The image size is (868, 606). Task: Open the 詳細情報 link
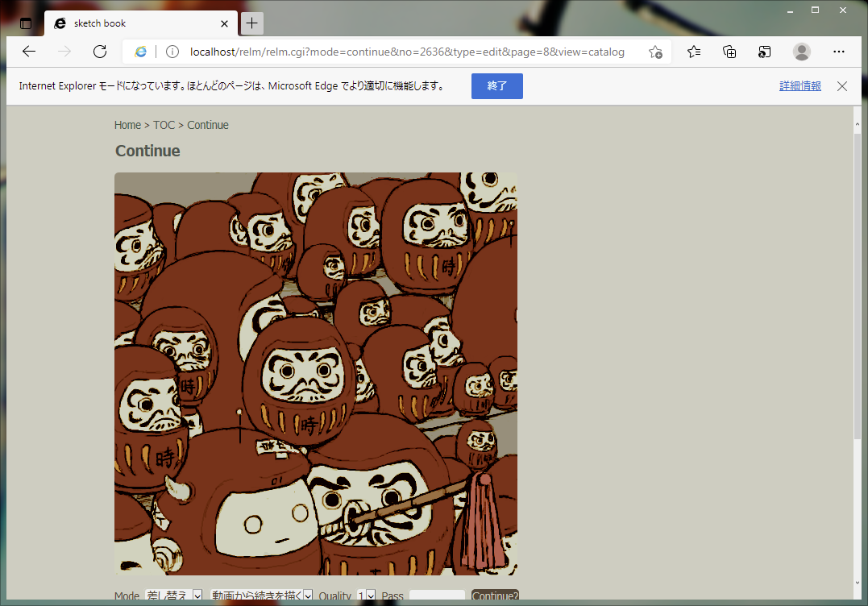pyautogui.click(x=800, y=86)
